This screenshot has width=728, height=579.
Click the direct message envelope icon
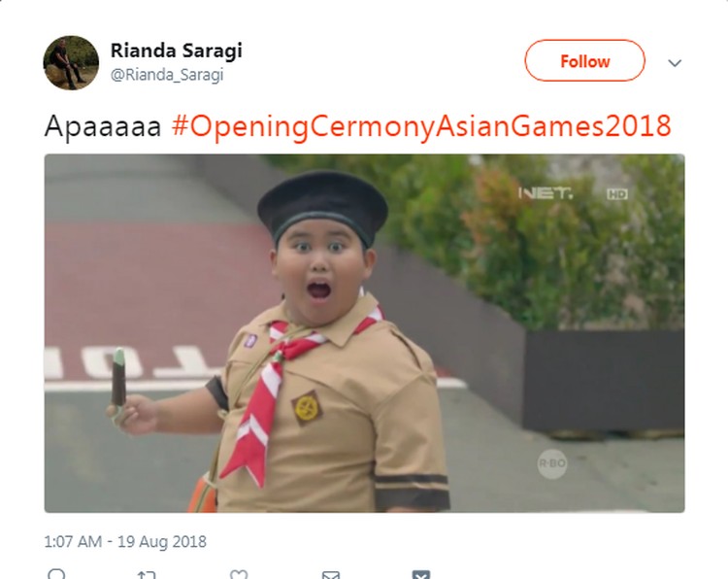331,575
